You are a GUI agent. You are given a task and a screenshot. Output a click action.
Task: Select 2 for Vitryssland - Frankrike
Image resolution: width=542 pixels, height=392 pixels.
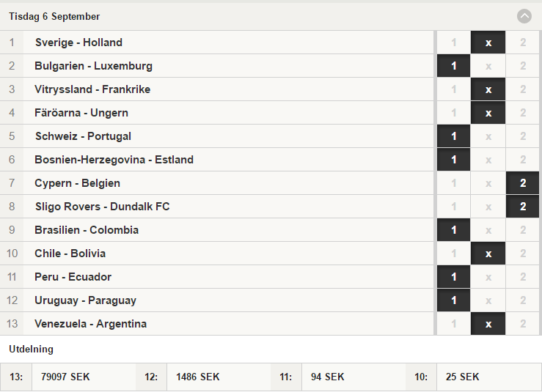[523, 89]
